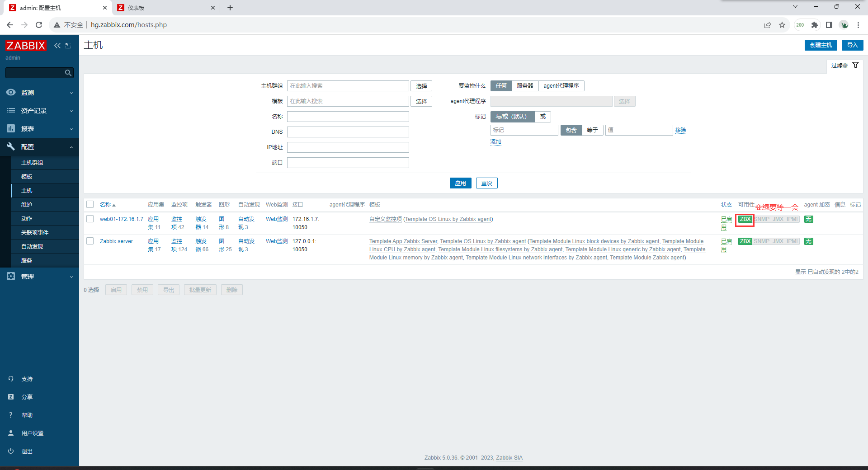Sort hosts by 名称 column
The image size is (868, 470).
tap(108, 205)
